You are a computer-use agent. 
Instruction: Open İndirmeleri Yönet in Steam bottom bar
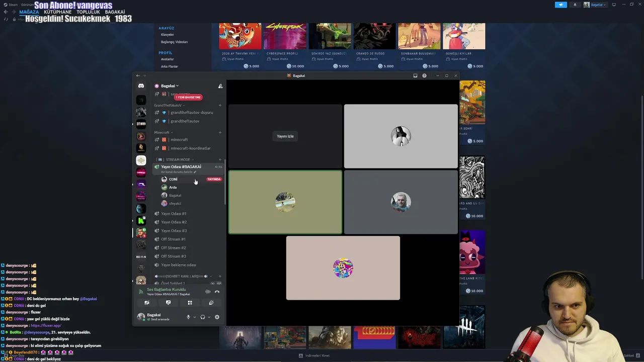[x=314, y=355]
